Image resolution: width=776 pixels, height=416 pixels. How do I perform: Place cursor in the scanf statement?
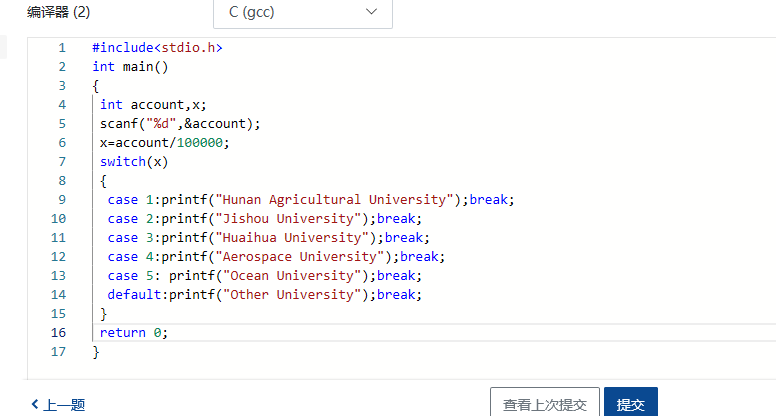click(180, 124)
